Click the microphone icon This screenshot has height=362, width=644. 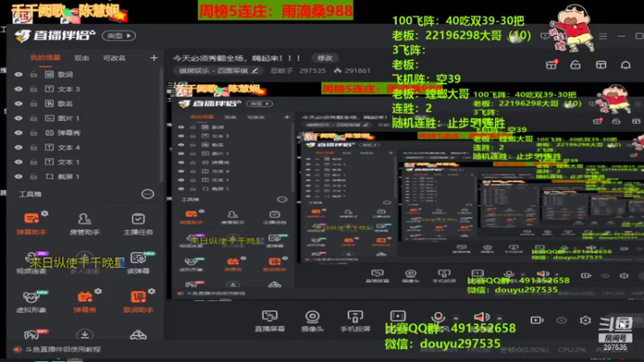point(438,317)
